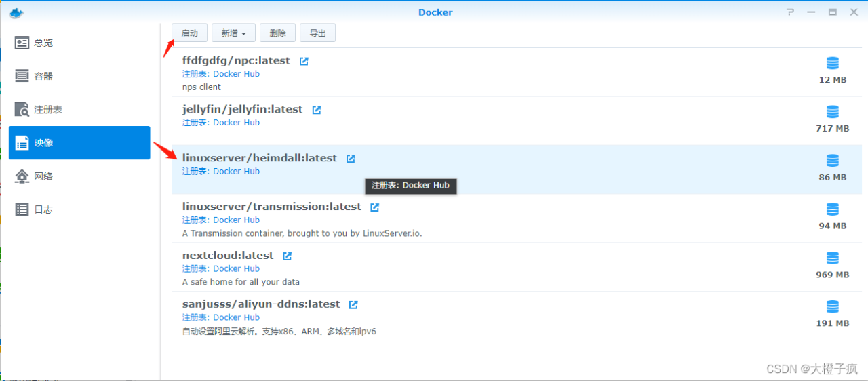Click the database icon above 969 MB
The image size is (868, 381).
(833, 258)
